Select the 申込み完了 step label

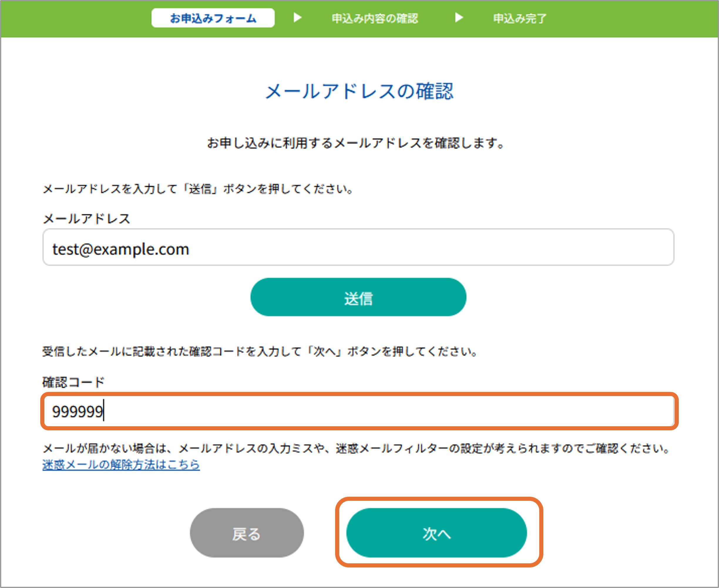point(520,18)
